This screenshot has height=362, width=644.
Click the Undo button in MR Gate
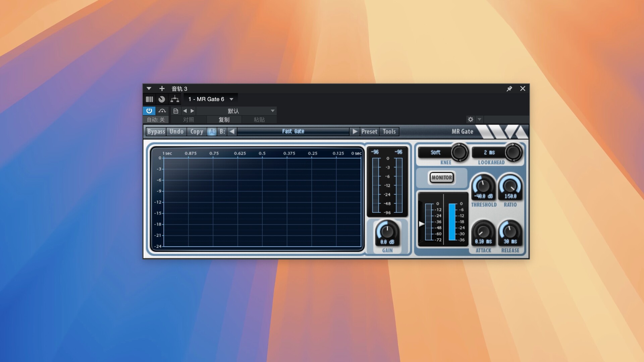(176, 132)
